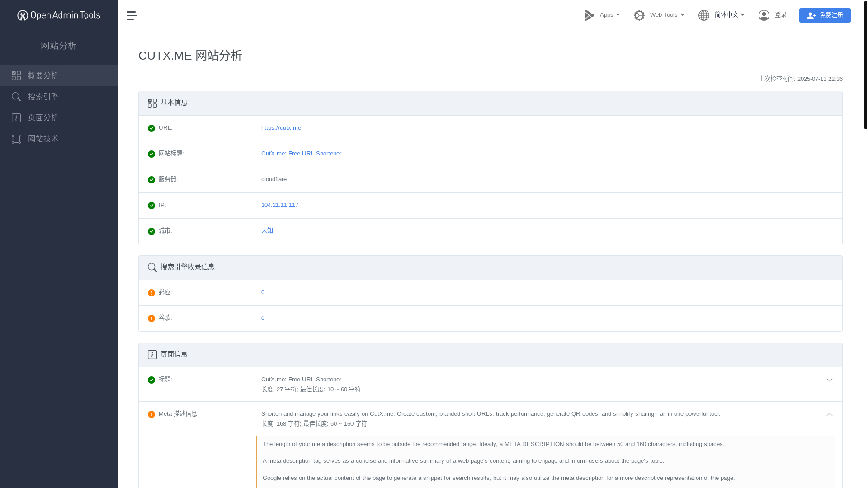
Task: Click orange warning icon beside 必应
Action: click(x=151, y=293)
